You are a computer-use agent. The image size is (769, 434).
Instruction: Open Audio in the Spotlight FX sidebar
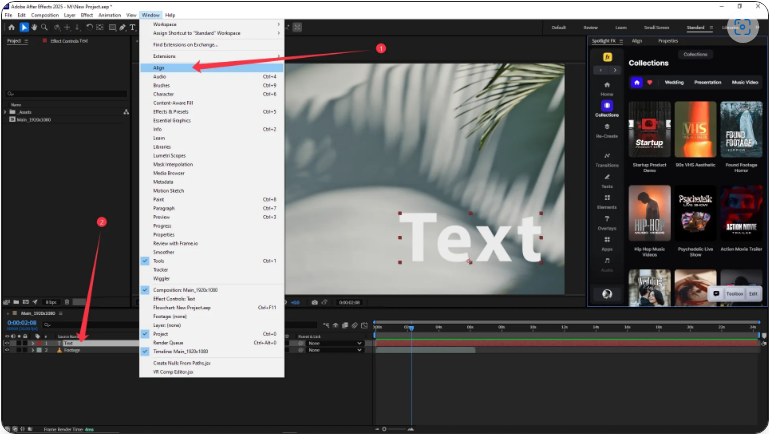pyautogui.click(x=607, y=264)
